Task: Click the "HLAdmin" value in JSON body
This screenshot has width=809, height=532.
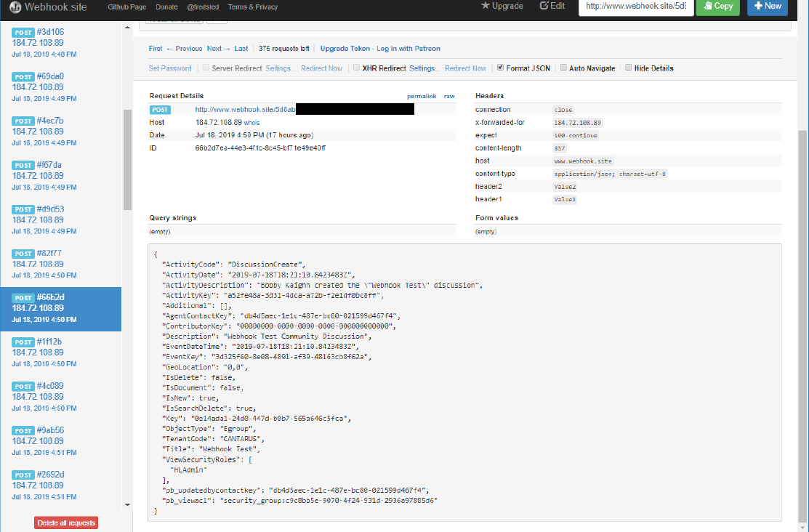Action: 188,470
